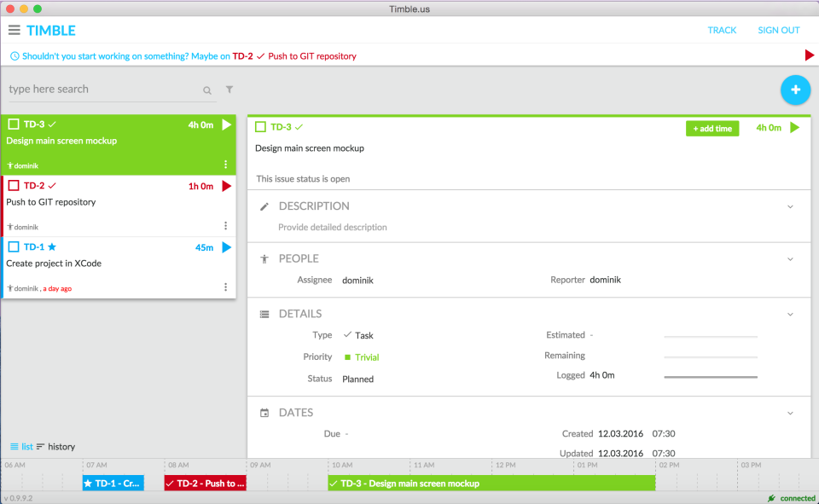
Task: Click the 45m time on TD-1 card
Action: coord(204,247)
